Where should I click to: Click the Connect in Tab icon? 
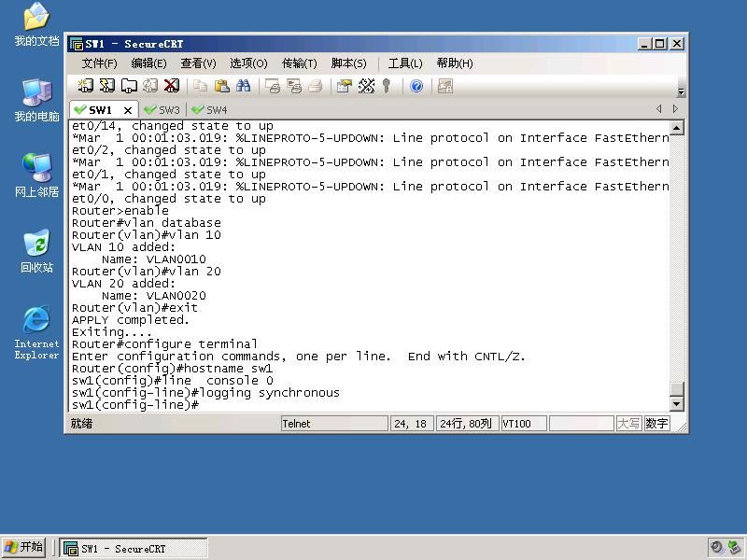[x=129, y=86]
